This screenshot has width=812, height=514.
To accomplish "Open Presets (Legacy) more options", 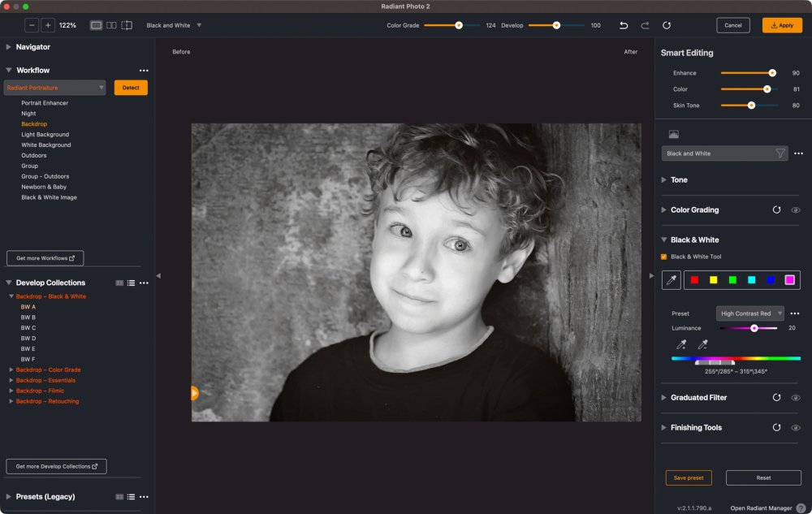I will point(144,497).
